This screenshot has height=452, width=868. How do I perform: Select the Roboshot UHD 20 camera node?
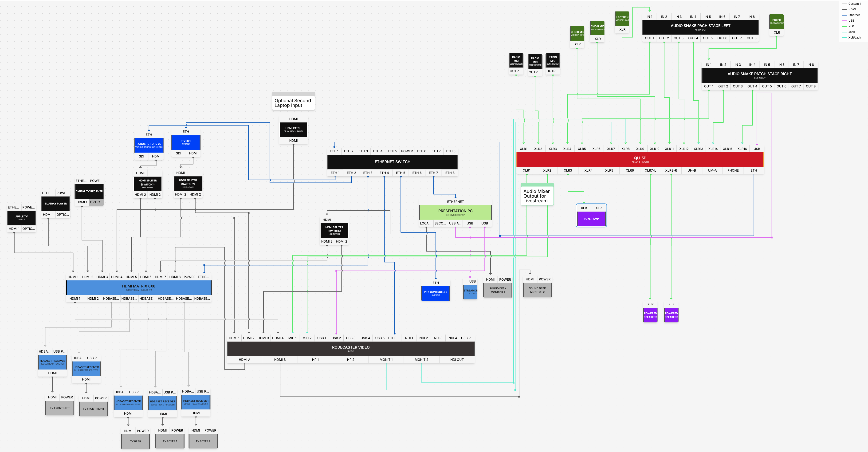[x=149, y=145]
